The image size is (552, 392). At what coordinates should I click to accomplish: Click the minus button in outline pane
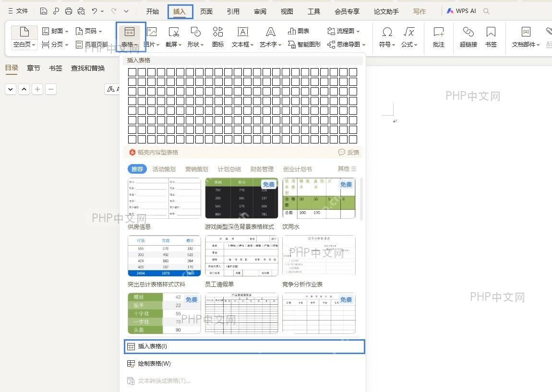click(51, 89)
